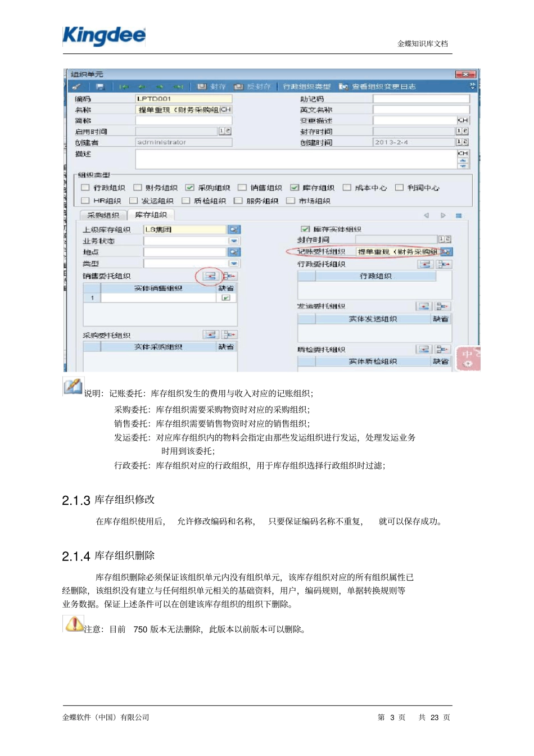Viewport: 534px width, 756px height.
Task: Add row under 质检委托组织
Action: click(424, 350)
